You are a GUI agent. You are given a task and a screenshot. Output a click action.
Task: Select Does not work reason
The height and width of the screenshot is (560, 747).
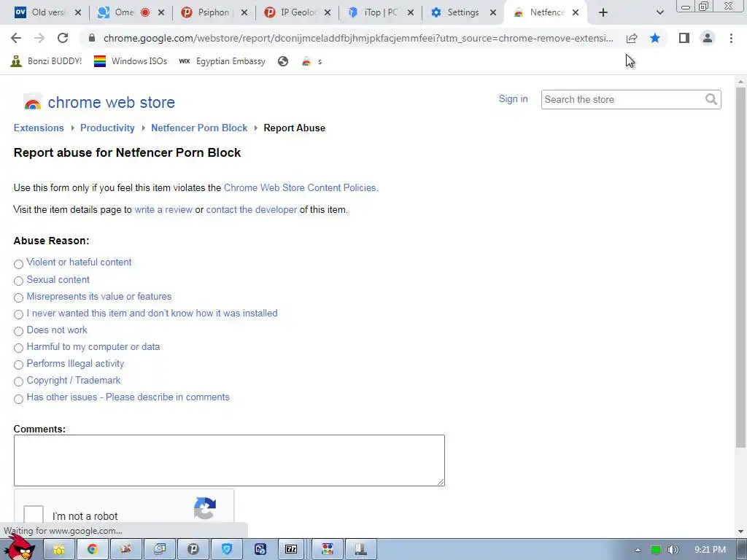point(18,331)
